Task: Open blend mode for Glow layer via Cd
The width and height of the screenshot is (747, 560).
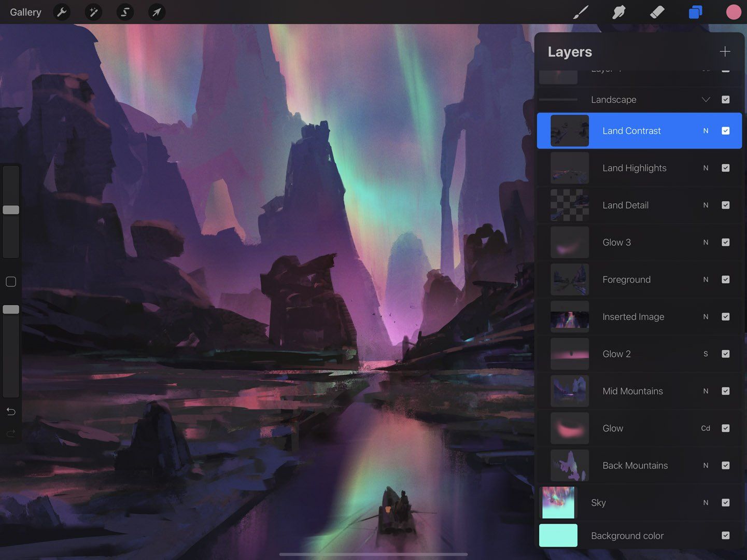Action: (705, 428)
